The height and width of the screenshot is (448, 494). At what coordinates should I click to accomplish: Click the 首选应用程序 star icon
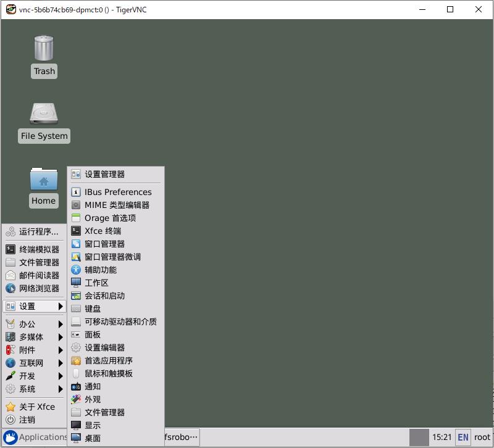coord(75,360)
